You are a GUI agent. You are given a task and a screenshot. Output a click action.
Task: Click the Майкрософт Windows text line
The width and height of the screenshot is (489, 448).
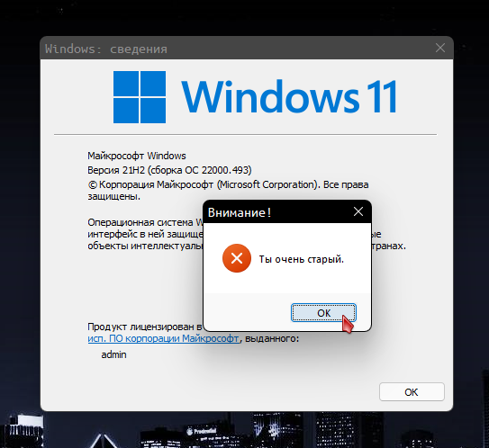coord(137,156)
